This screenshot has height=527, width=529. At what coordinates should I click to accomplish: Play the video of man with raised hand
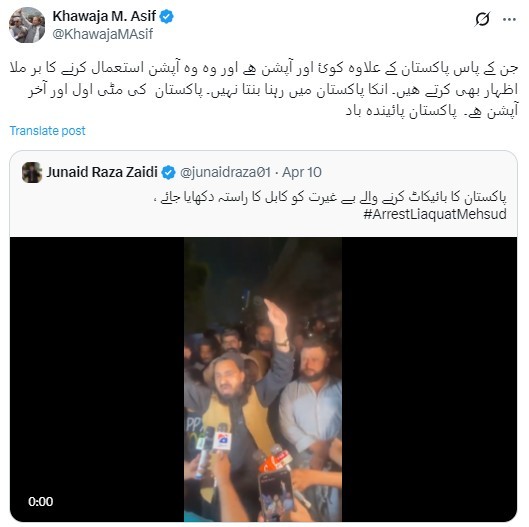[263, 380]
